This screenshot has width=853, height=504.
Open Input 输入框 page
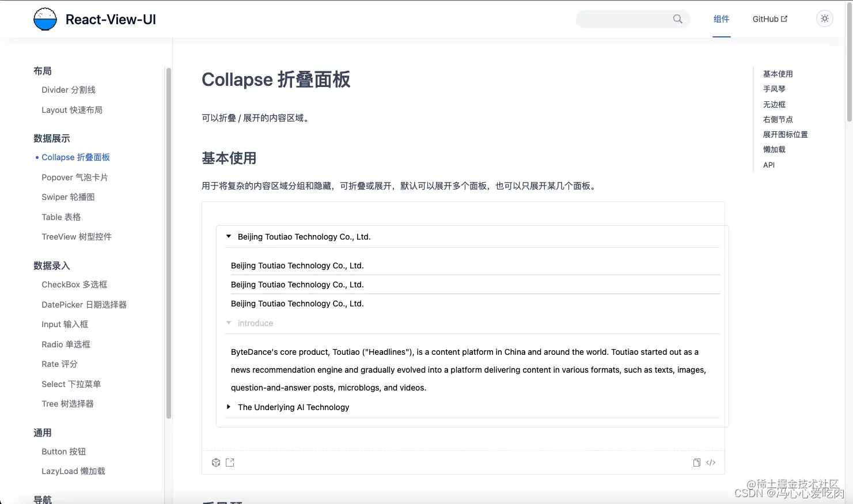click(x=65, y=324)
